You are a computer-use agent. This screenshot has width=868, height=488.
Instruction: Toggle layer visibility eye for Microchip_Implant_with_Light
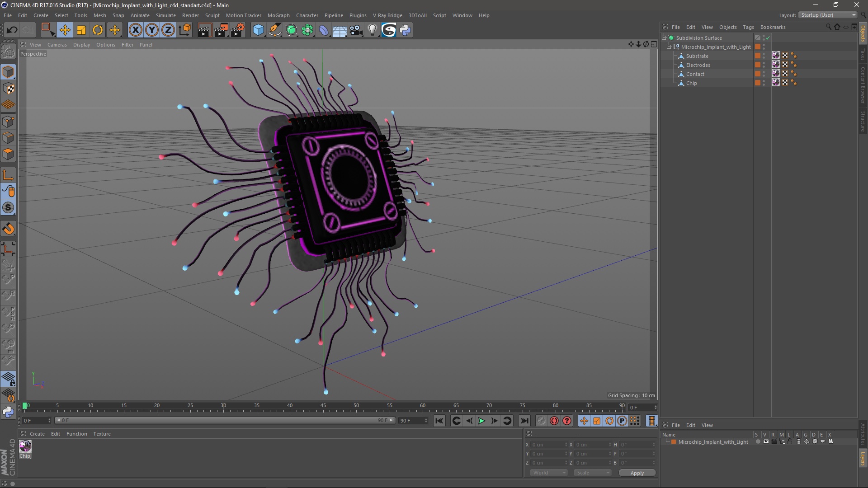click(766, 442)
